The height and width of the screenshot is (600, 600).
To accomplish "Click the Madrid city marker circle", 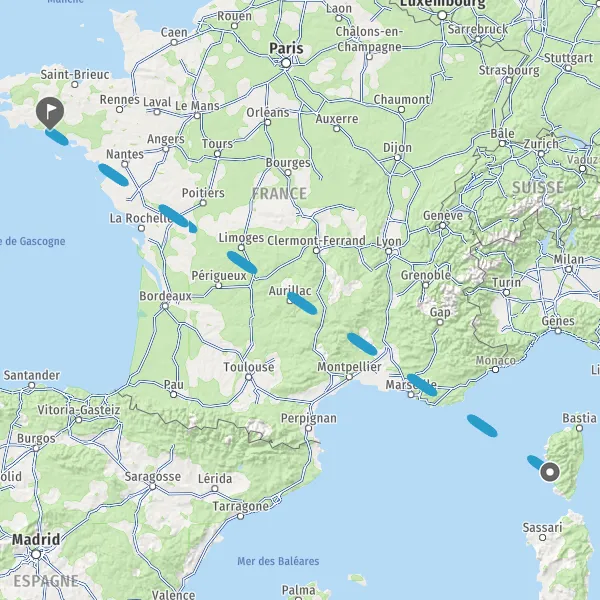I will click(x=36, y=554).
